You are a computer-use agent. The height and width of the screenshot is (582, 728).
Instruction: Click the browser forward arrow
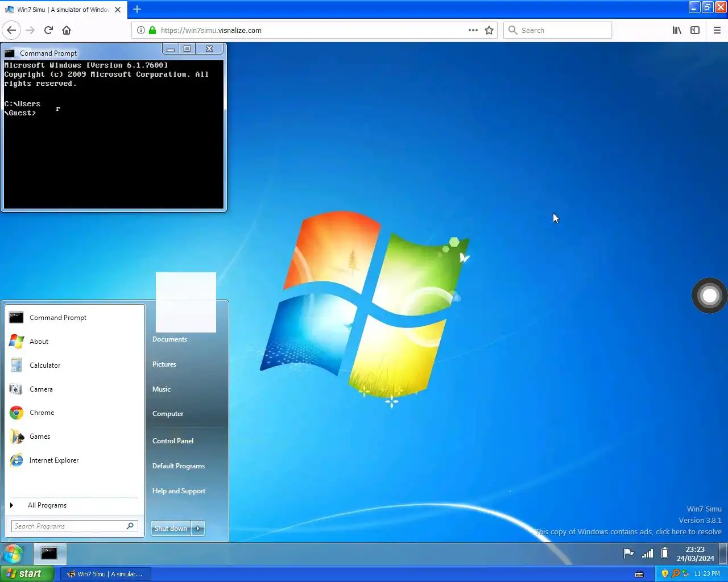coord(31,30)
